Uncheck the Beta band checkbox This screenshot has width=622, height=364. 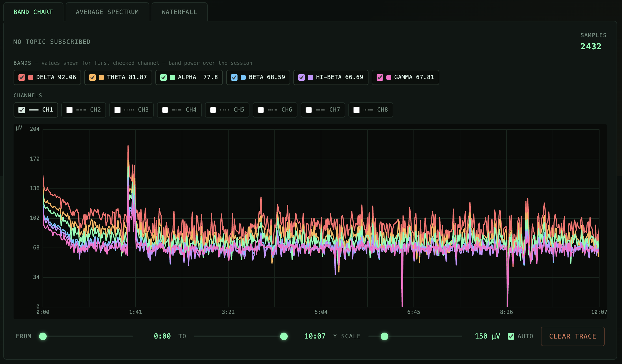point(234,77)
